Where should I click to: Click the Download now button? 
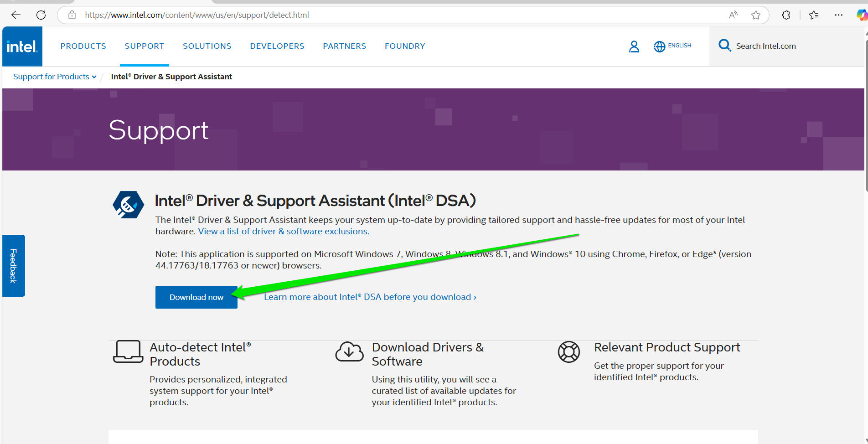tap(196, 297)
